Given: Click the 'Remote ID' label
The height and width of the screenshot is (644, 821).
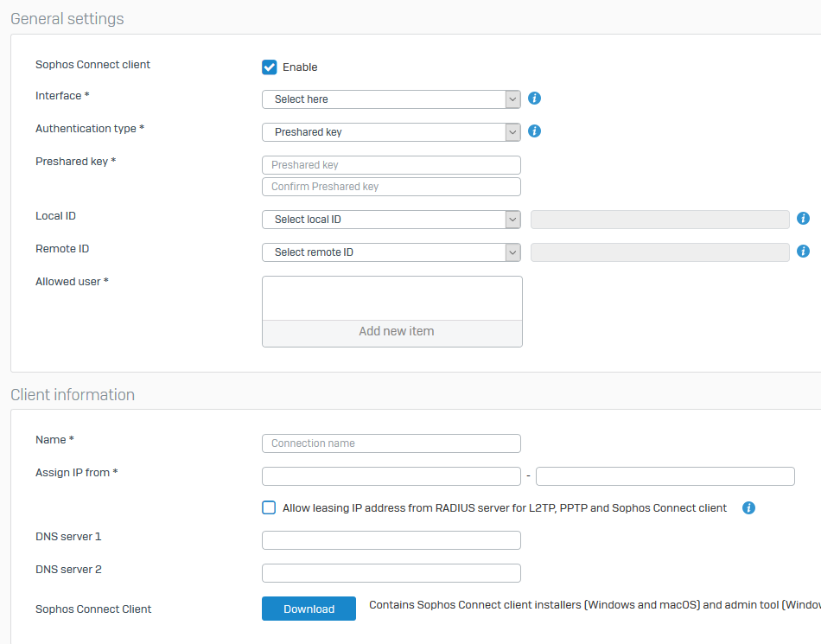Looking at the screenshot, I should (62, 249).
